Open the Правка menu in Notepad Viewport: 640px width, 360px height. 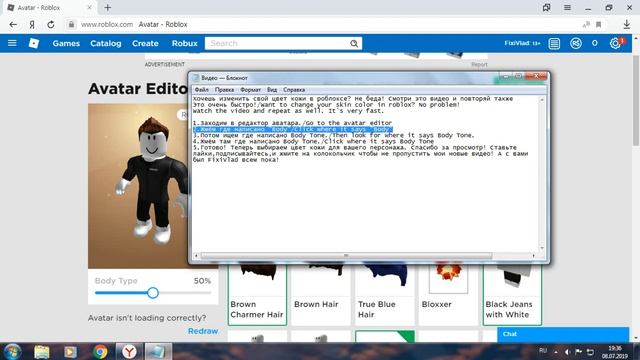[x=224, y=90]
